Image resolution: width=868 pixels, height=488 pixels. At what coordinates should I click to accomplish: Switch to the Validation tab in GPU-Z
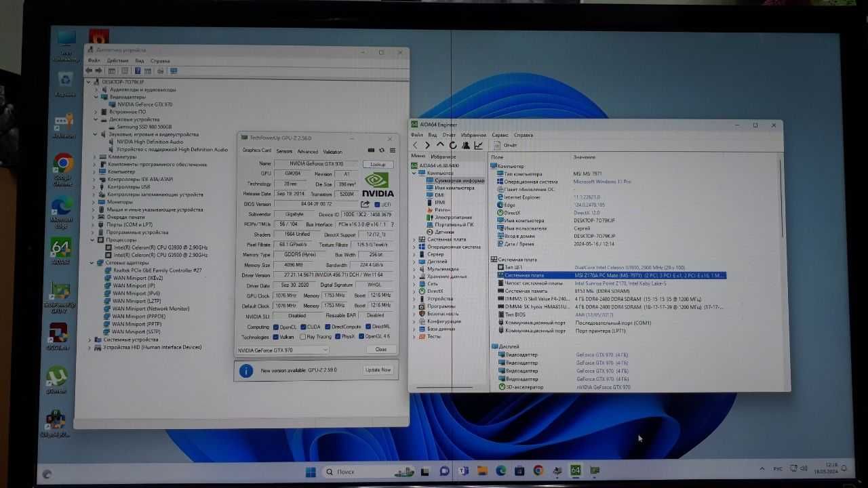[x=332, y=152]
